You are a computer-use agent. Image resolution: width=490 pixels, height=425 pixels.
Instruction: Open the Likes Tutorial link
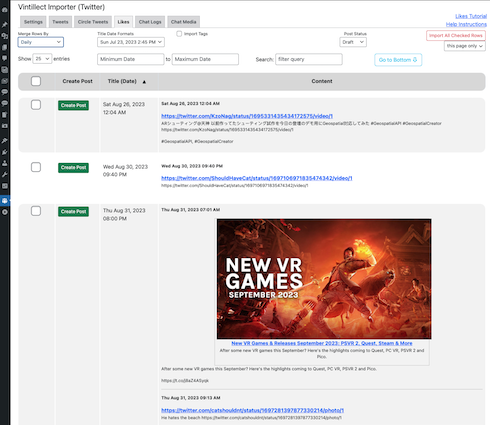(471, 16)
